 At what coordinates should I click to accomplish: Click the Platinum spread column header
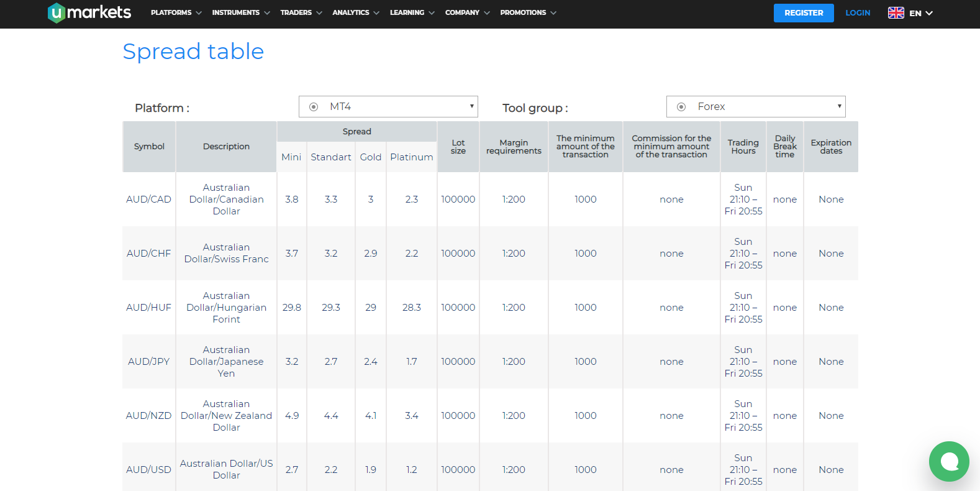(x=411, y=157)
